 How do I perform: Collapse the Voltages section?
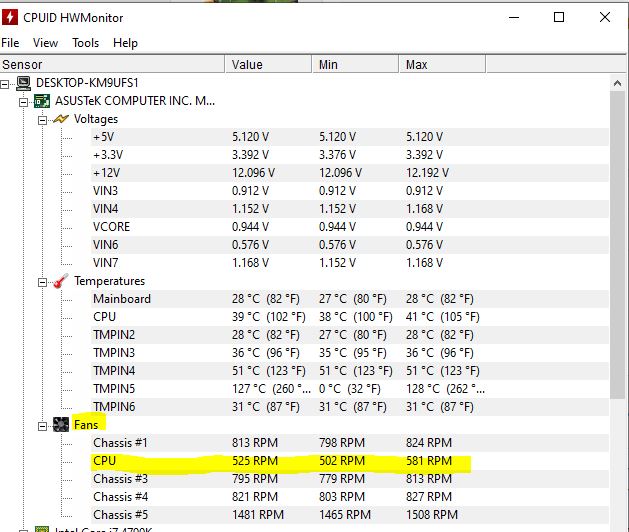pos(42,120)
